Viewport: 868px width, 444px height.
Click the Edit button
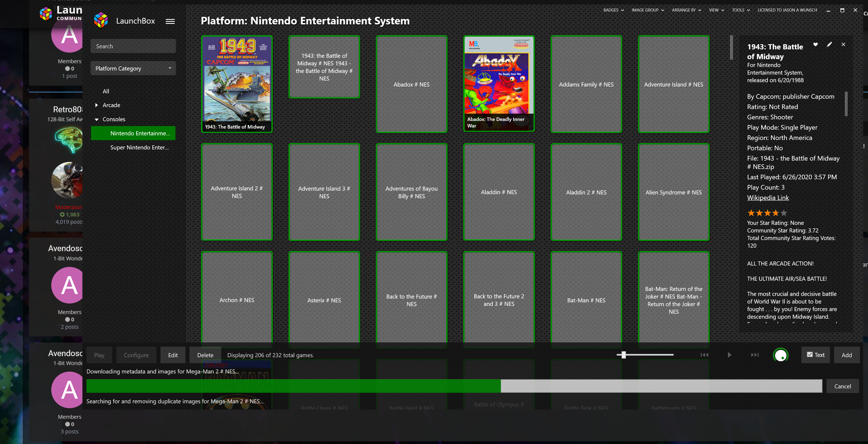(x=173, y=355)
